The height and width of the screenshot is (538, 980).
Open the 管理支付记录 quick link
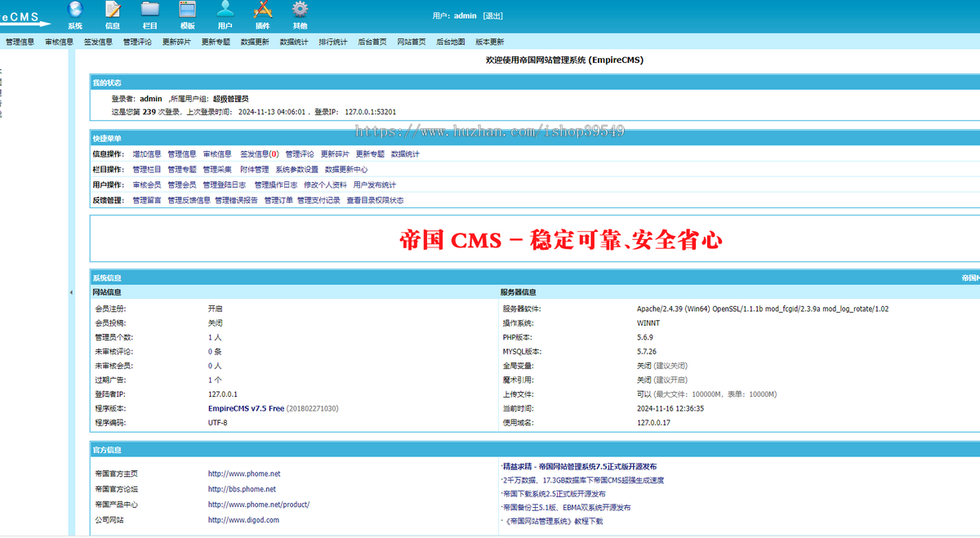click(x=318, y=200)
